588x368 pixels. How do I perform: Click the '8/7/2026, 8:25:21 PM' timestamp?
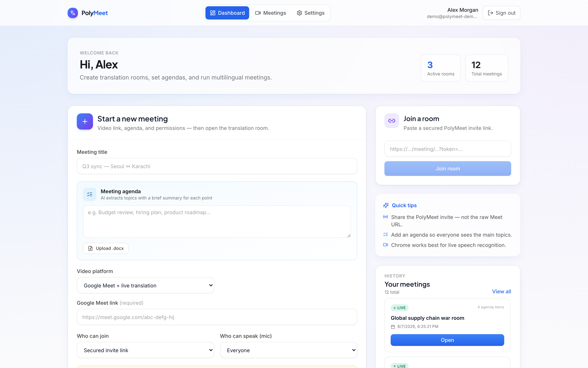click(x=418, y=326)
